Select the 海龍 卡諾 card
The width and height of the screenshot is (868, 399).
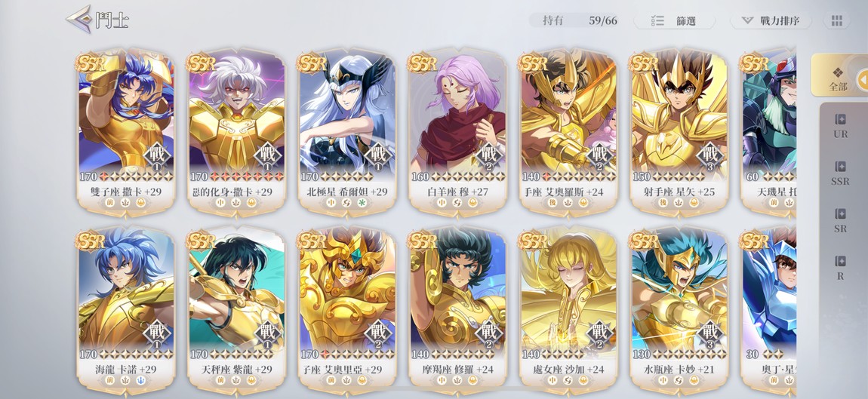coord(126,310)
